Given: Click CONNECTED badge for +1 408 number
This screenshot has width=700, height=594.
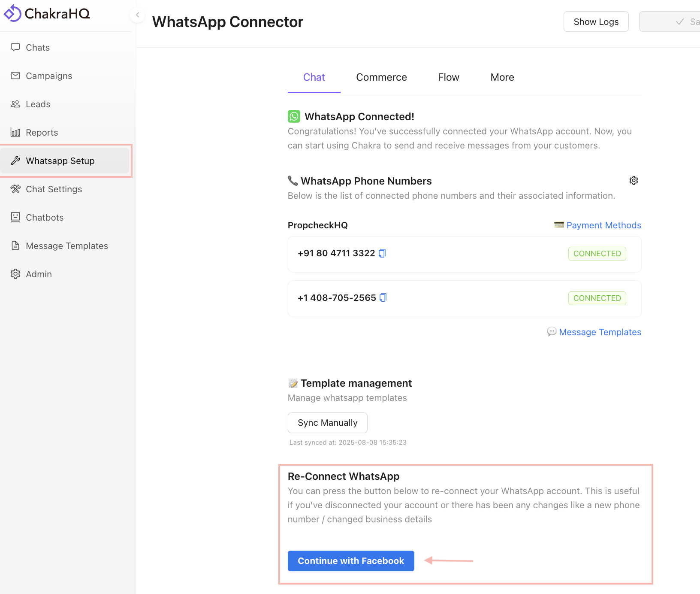Looking at the screenshot, I should coord(597,298).
